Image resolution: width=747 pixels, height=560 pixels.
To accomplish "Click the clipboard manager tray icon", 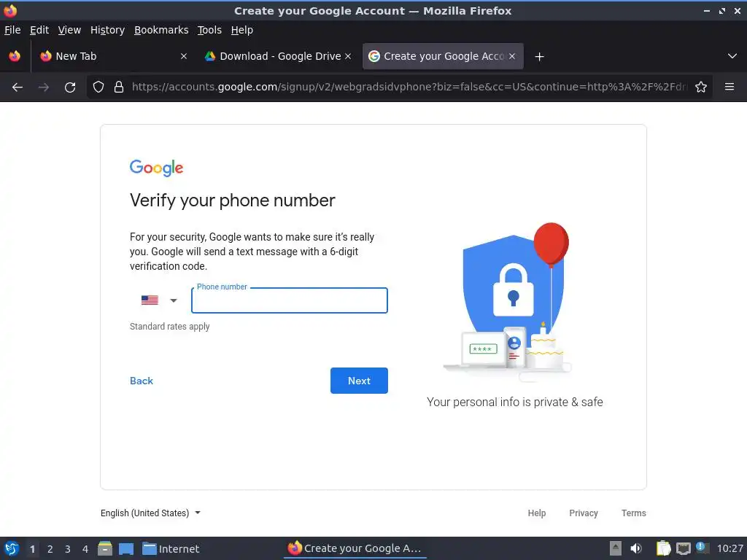I will point(662,548).
